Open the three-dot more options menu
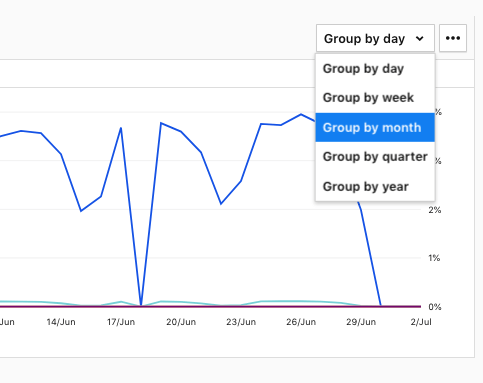 (x=453, y=38)
